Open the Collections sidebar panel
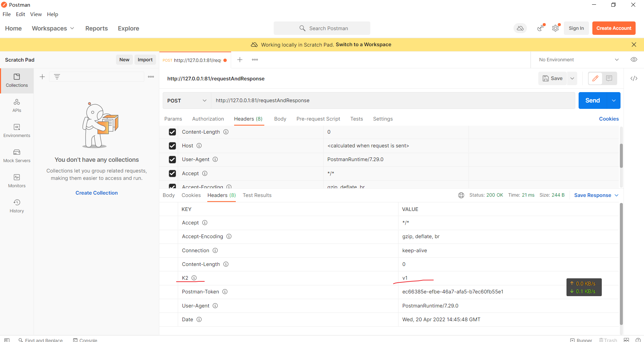This screenshot has height=342, width=644. click(17, 81)
